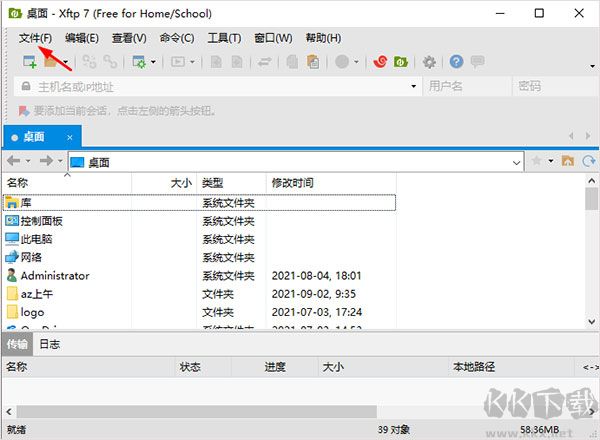
Task: Open Options with the gear icon
Action: point(429,62)
